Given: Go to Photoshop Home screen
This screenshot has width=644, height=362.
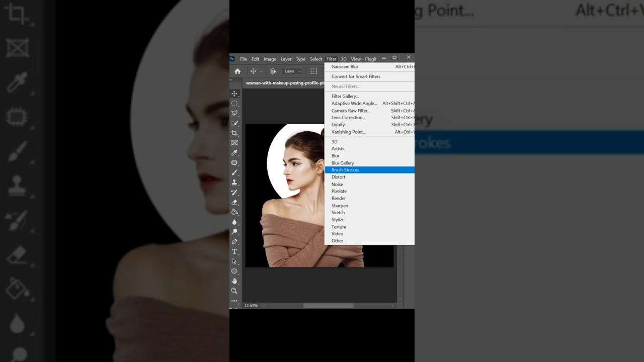Looking at the screenshot, I should click(237, 71).
